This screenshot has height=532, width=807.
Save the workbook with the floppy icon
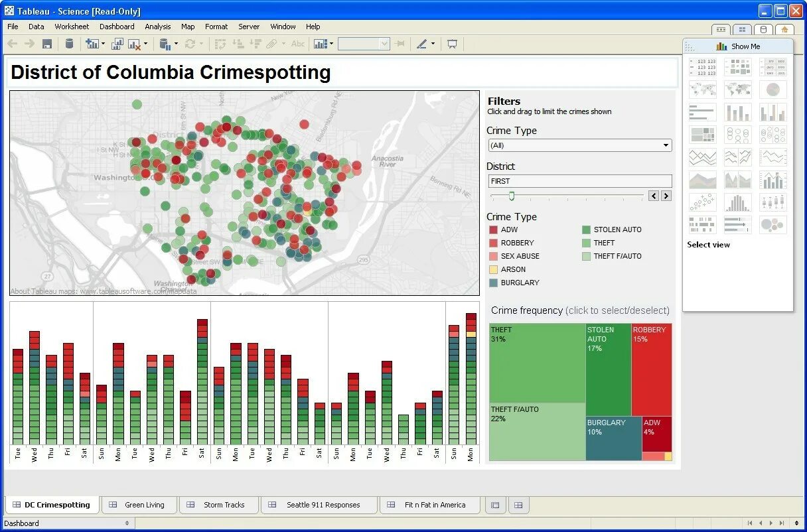[47, 44]
